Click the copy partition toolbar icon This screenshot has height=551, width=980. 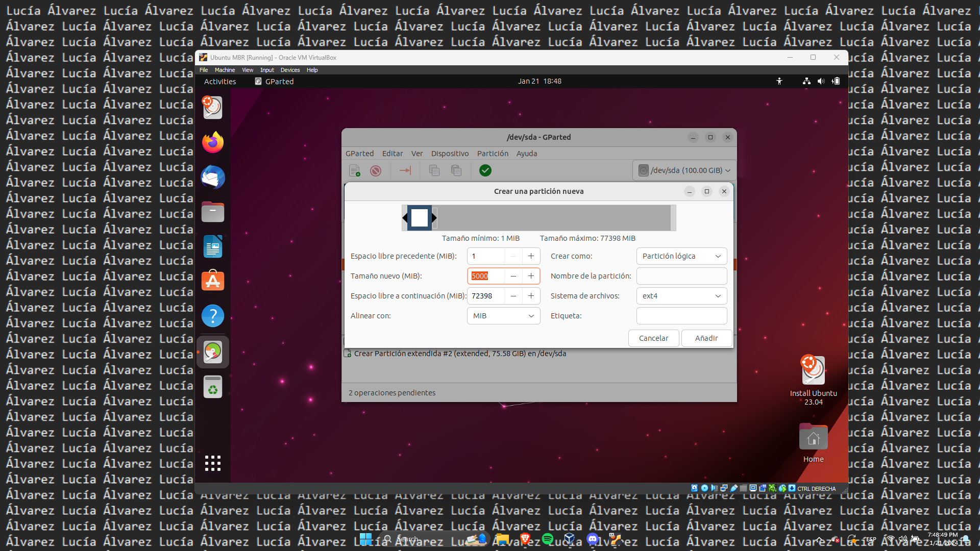click(434, 170)
